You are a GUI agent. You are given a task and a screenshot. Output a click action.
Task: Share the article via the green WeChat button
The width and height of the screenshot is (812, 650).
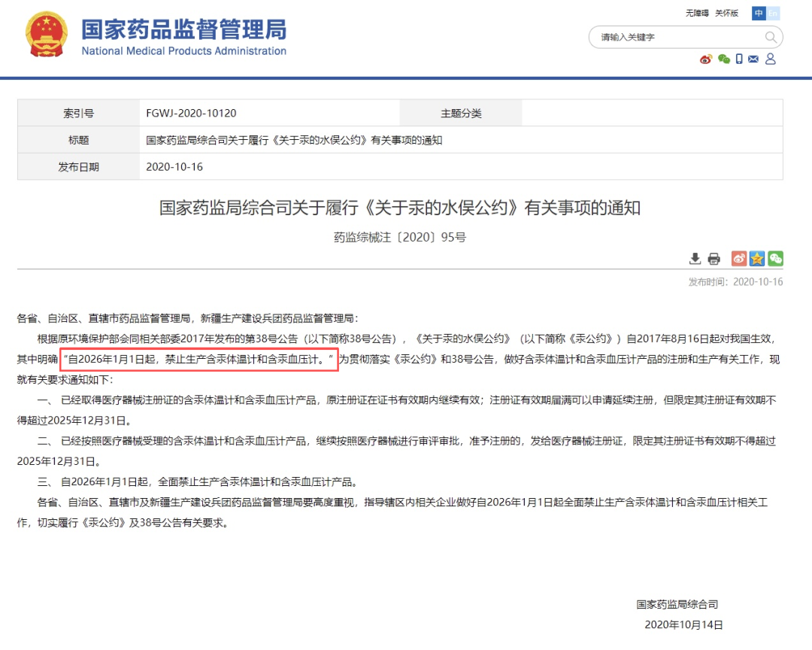click(x=775, y=259)
